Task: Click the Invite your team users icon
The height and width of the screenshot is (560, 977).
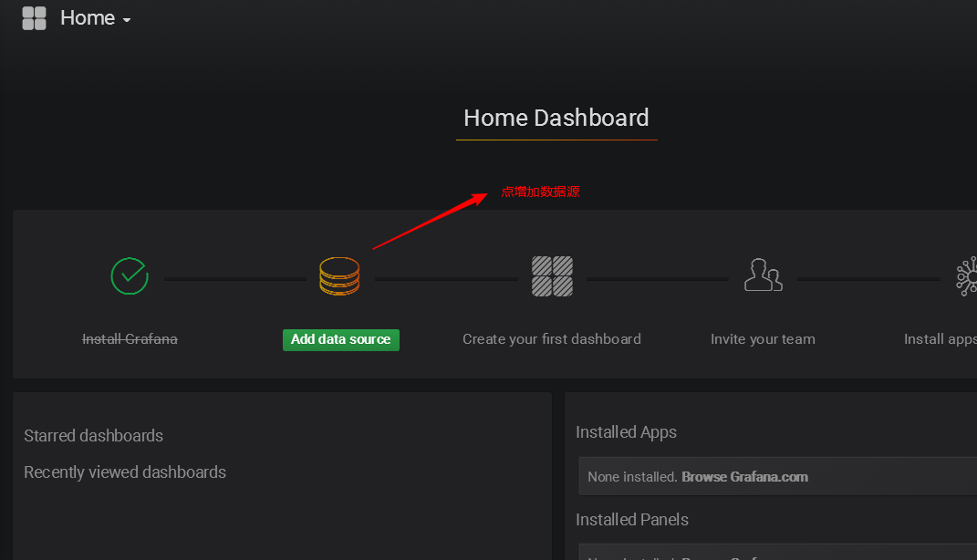Action: [x=764, y=275]
